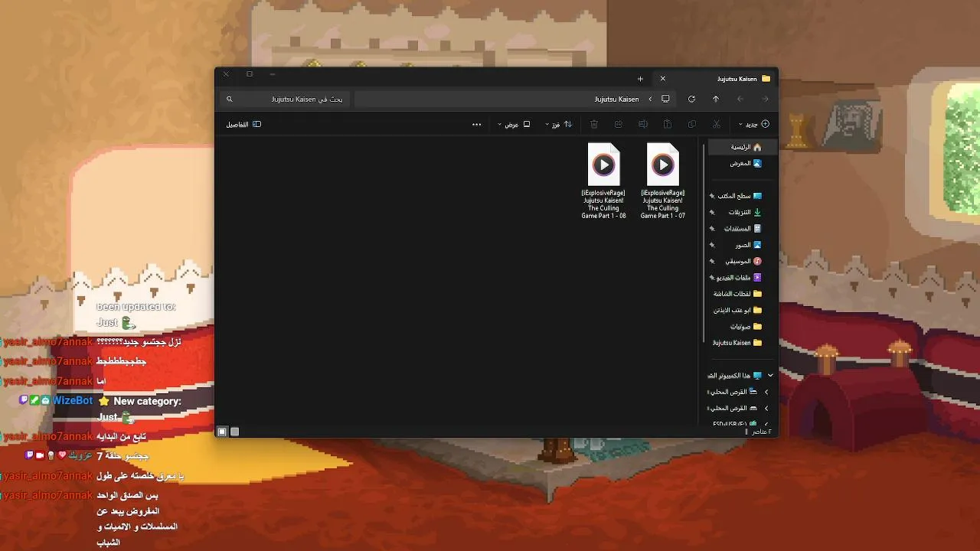Toggle the التفاصيل (Details) pane

click(243, 124)
